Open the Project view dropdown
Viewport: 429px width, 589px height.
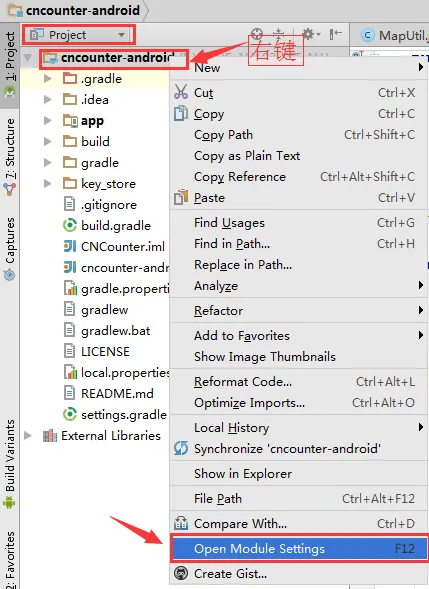78,35
